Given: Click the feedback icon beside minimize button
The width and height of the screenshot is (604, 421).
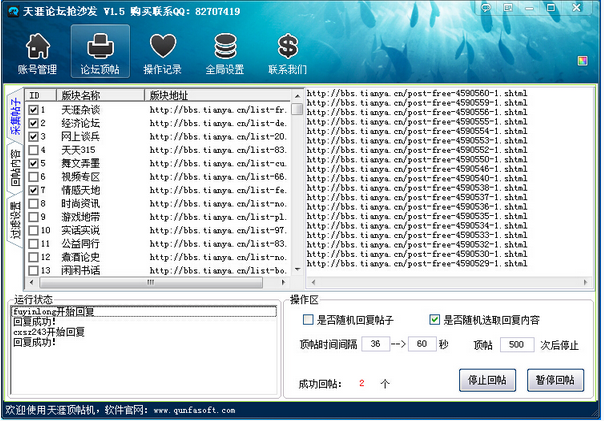Looking at the screenshot, I should (x=508, y=8).
